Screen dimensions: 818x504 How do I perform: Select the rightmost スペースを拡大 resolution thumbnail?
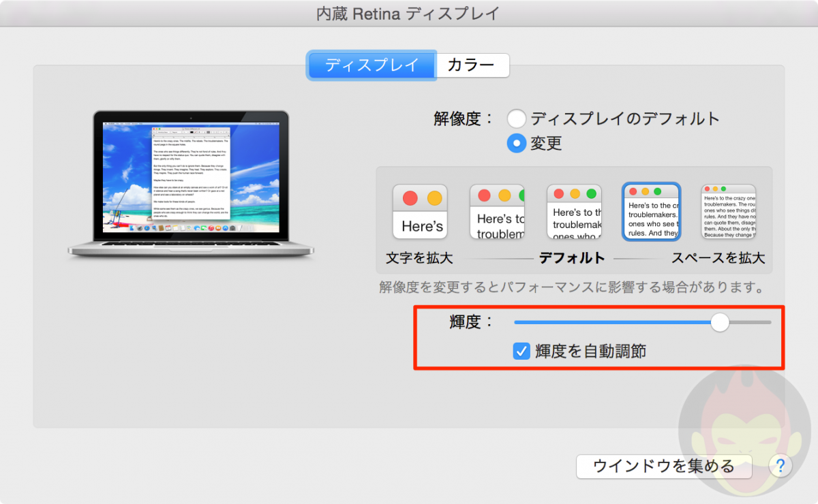(x=727, y=211)
